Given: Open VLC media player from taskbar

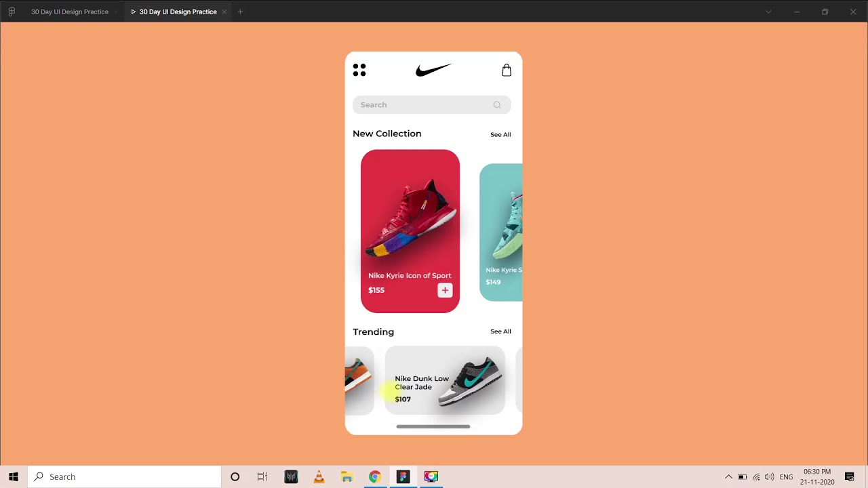Looking at the screenshot, I should pyautogui.click(x=319, y=476).
